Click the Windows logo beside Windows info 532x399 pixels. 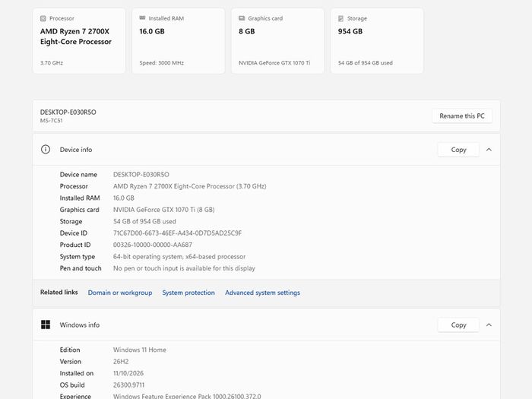click(x=46, y=325)
